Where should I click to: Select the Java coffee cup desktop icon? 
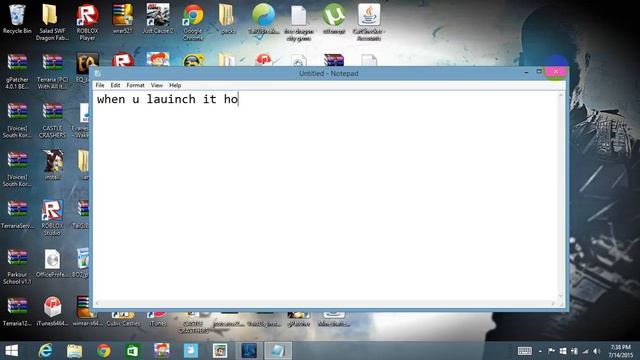369,22
